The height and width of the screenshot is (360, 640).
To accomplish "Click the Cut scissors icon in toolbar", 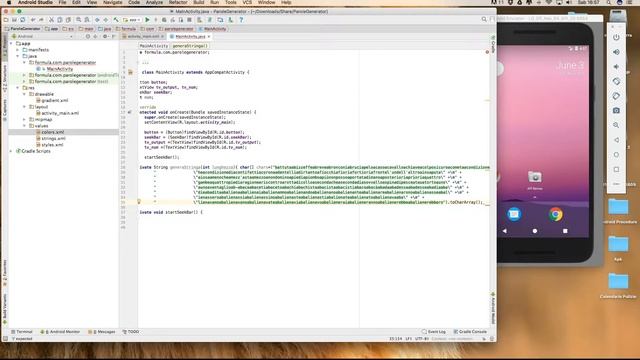I will (x=51, y=20).
